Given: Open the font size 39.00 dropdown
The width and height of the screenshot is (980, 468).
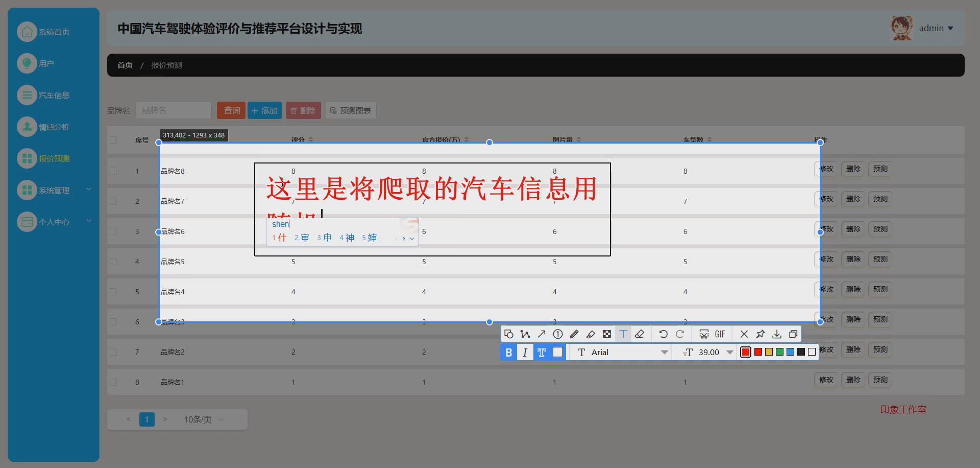Looking at the screenshot, I should click(729, 352).
